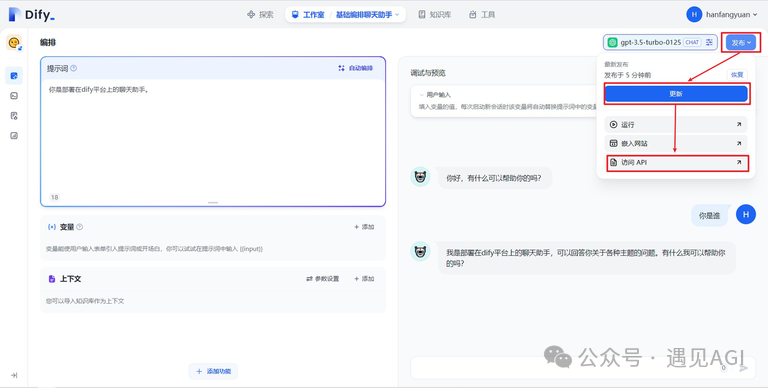Open the logs and annotations sidebar icon
768x388 pixels.
[14, 116]
